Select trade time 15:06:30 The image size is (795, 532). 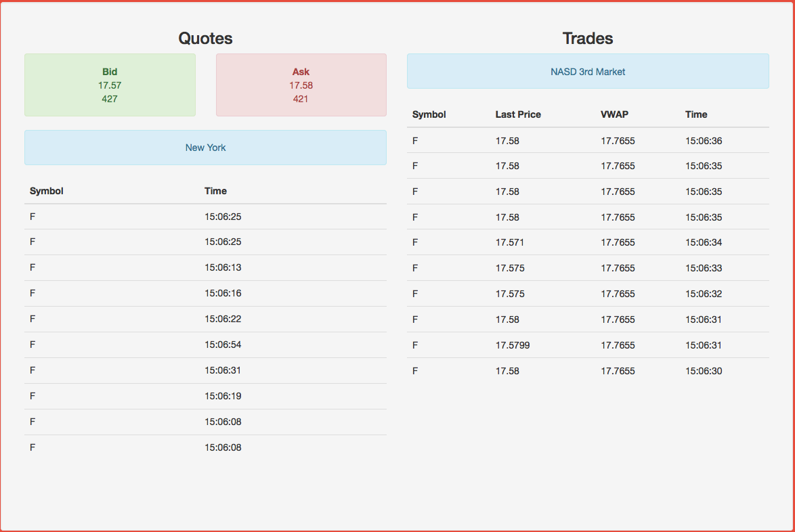click(704, 371)
